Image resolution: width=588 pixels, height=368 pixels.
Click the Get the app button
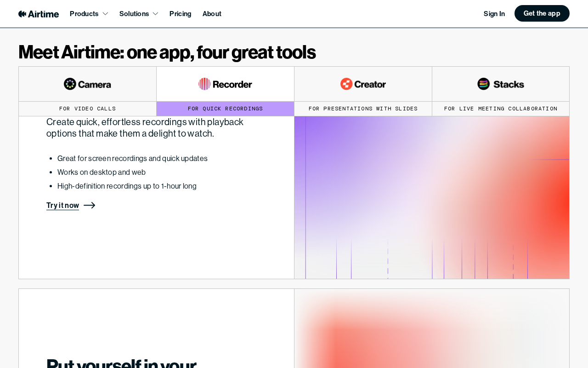coord(542,13)
